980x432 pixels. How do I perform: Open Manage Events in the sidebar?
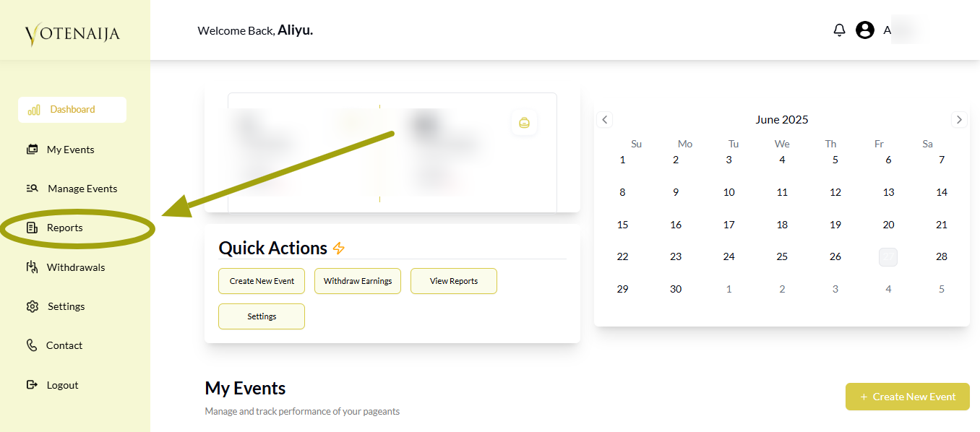tap(82, 189)
